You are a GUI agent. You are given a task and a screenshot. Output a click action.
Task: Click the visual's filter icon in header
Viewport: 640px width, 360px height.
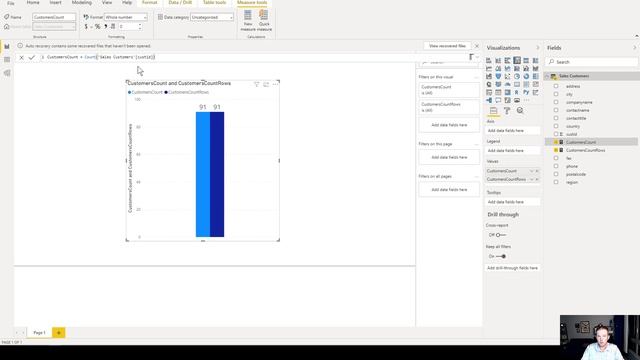coord(256,84)
